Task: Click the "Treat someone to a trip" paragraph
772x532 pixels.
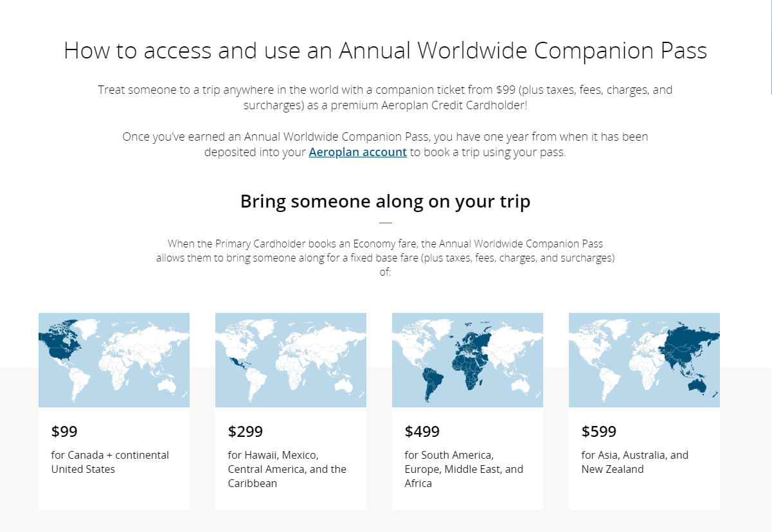Action: 385,97
